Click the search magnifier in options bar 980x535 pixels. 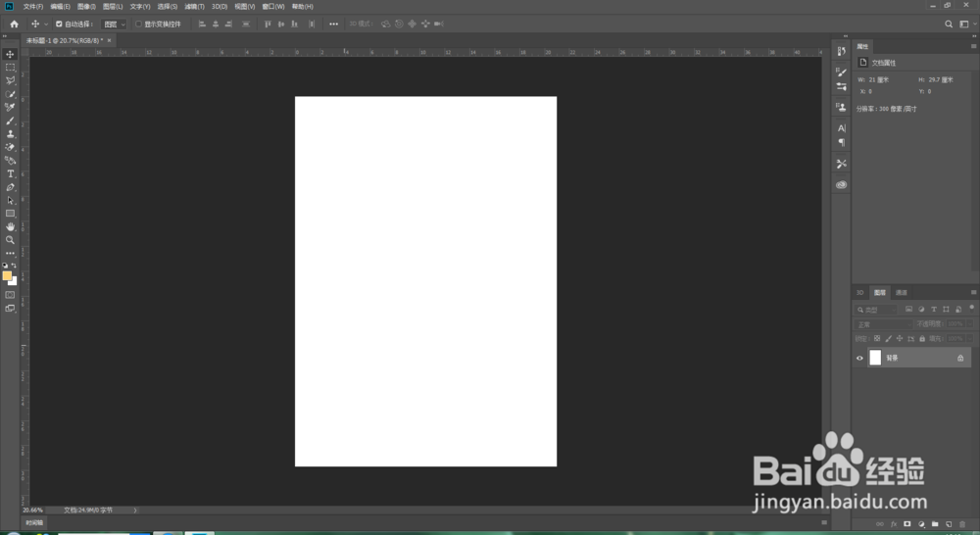pyautogui.click(x=949, y=24)
